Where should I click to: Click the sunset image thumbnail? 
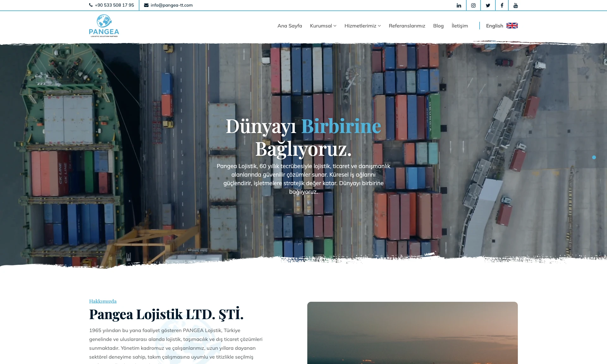[413, 333]
